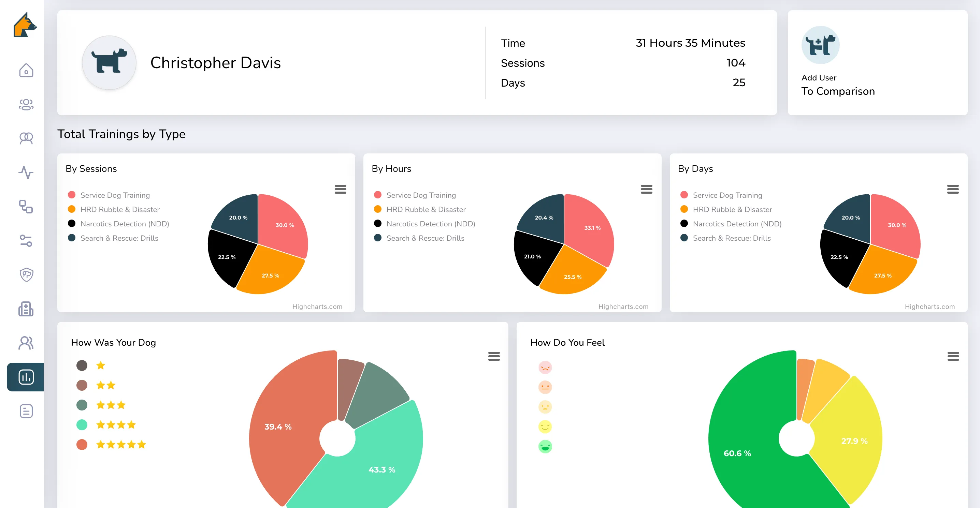Toggle HRD Rubble & Disaster in By Hours legend
This screenshot has height=508, width=980.
tap(420, 210)
